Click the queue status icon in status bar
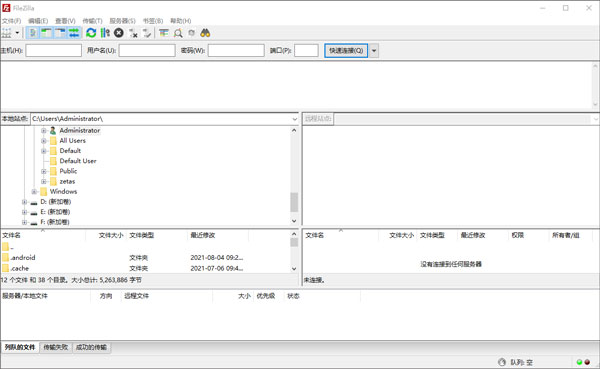The height and width of the screenshot is (369, 600). (x=502, y=362)
